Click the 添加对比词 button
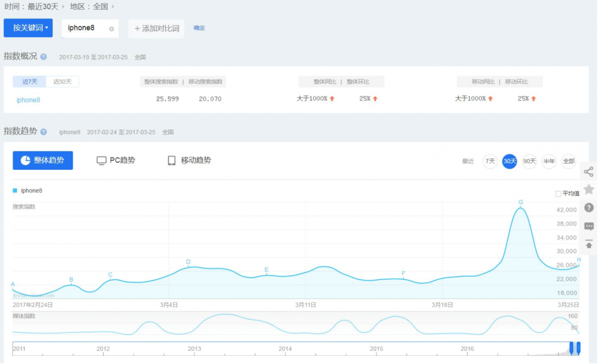Screen dimensions: 600x364 [156, 28]
